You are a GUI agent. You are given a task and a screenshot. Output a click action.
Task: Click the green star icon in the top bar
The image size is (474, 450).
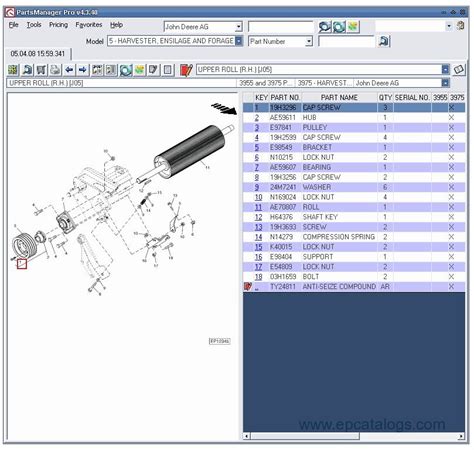click(353, 27)
